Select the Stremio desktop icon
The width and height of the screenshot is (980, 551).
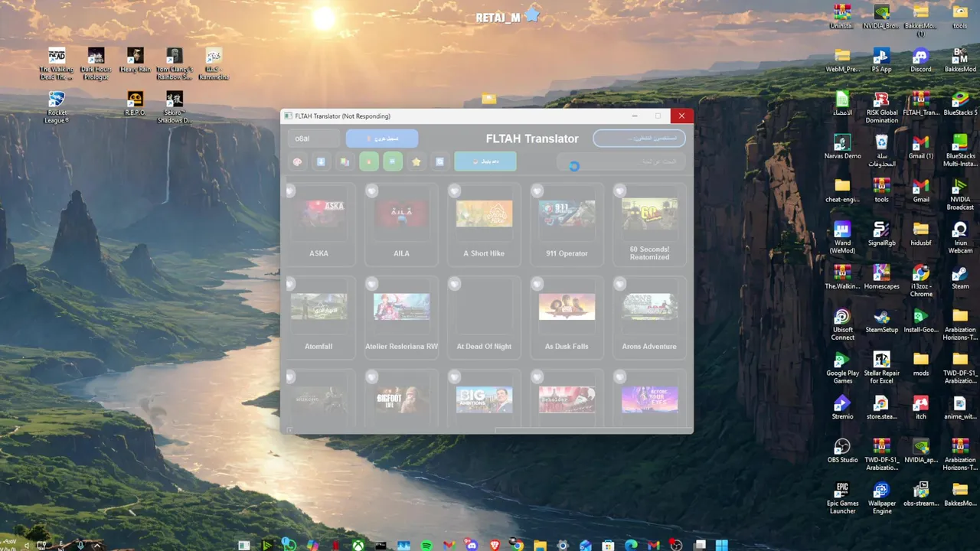coord(842,408)
